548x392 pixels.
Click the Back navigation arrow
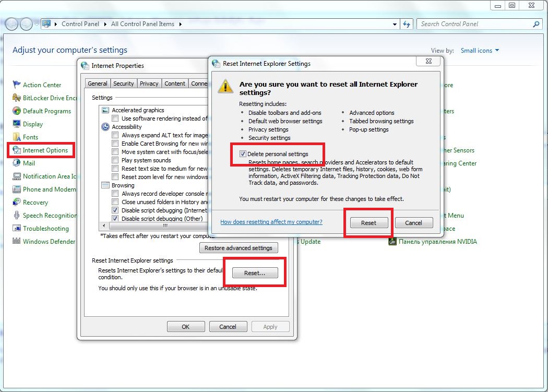[11, 24]
